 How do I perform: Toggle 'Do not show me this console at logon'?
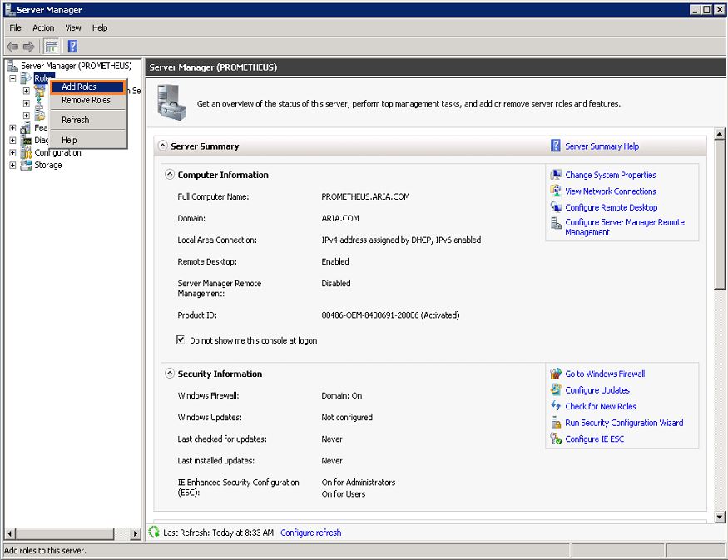(181, 339)
